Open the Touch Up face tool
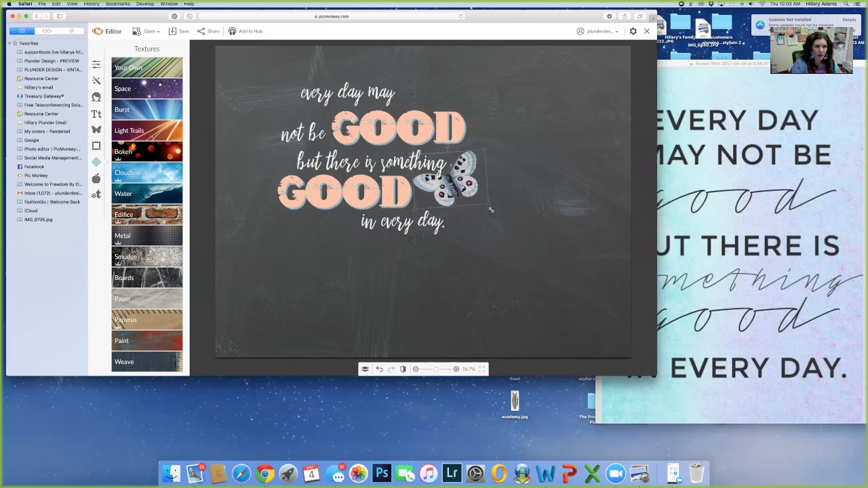This screenshot has height=488, width=868. click(x=96, y=97)
